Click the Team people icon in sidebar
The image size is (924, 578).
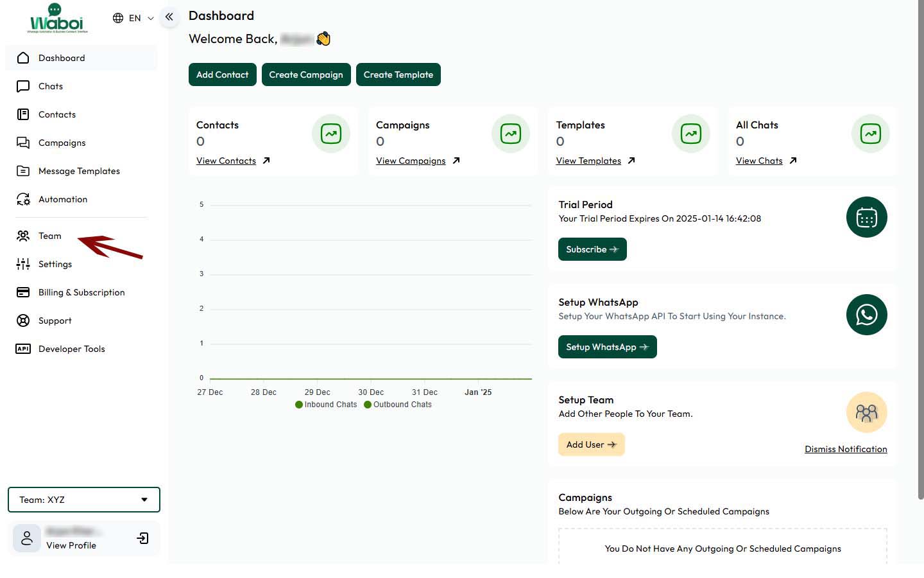pyautogui.click(x=23, y=236)
